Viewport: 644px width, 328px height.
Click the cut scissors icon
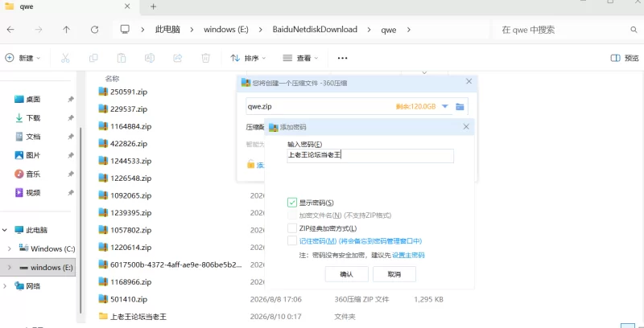65,58
